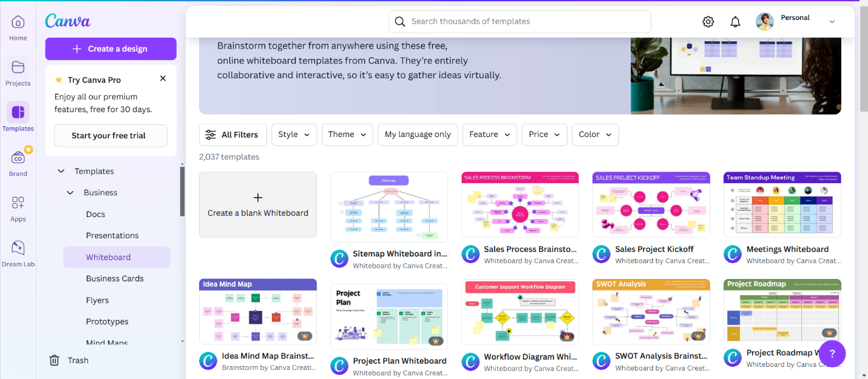Viewport: 868px width, 379px height.
Task: Open the Idea Mind Map thumbnail
Action: (x=258, y=312)
